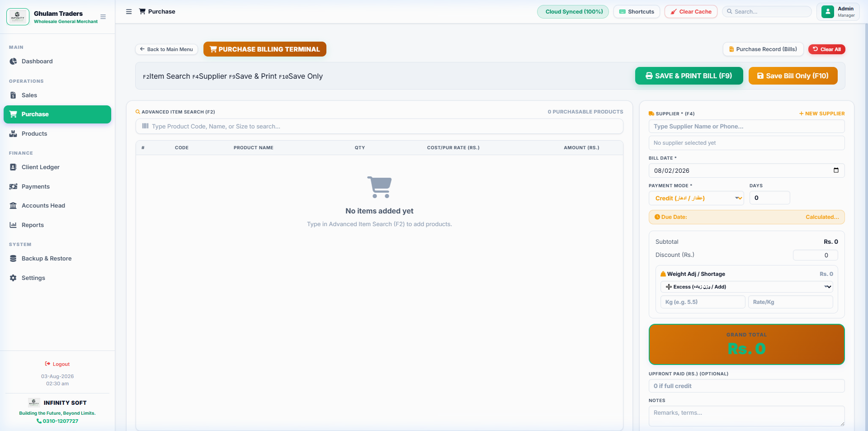The width and height of the screenshot is (868, 431).
Task: Open Purchase Record (Bills)
Action: 763,49
